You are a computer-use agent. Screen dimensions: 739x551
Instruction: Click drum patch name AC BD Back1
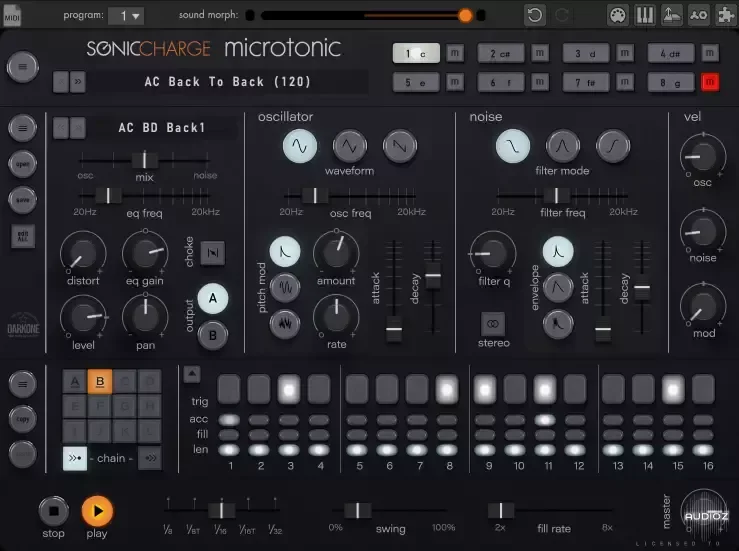162,128
